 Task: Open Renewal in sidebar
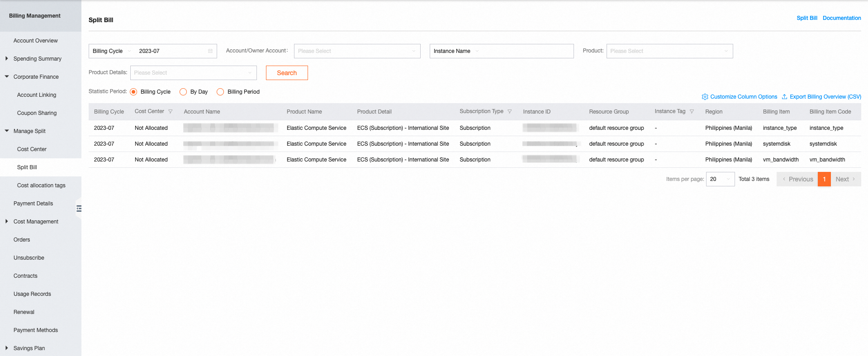click(x=24, y=312)
